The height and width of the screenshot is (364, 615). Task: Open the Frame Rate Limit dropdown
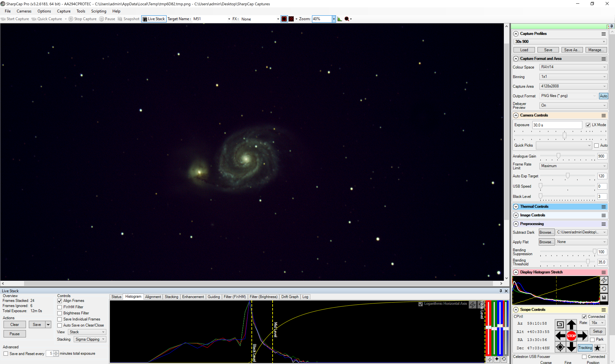pyautogui.click(x=573, y=166)
